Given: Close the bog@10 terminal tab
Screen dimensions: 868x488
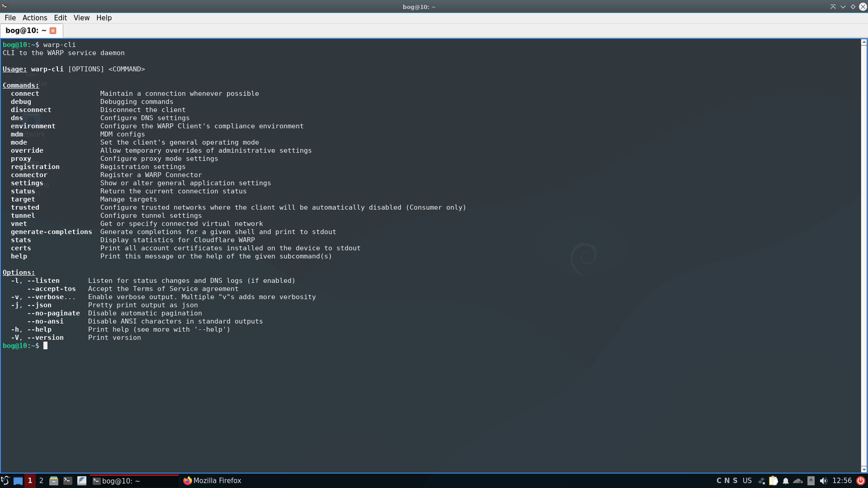Looking at the screenshot, I should [x=53, y=30].
